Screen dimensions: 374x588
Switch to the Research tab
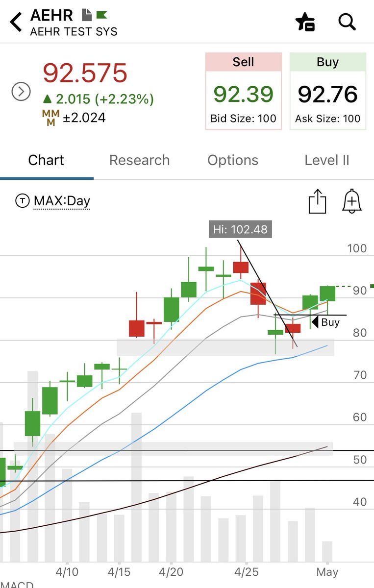[x=139, y=160]
